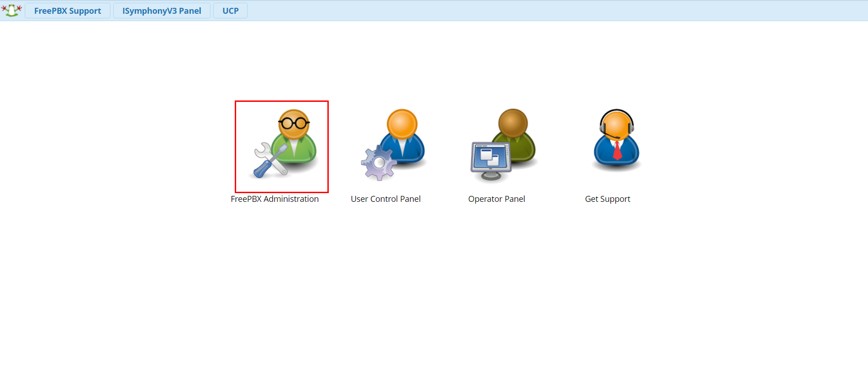Viewport: 868px width, 367px height.
Task: Click the FreePBX frog logo
Action: click(x=11, y=10)
